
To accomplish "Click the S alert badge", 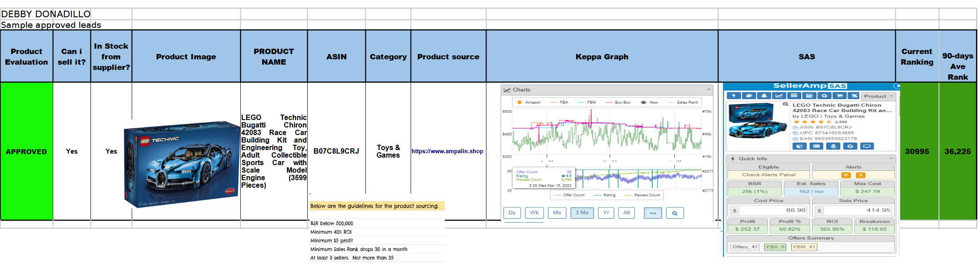I will coord(861,175).
